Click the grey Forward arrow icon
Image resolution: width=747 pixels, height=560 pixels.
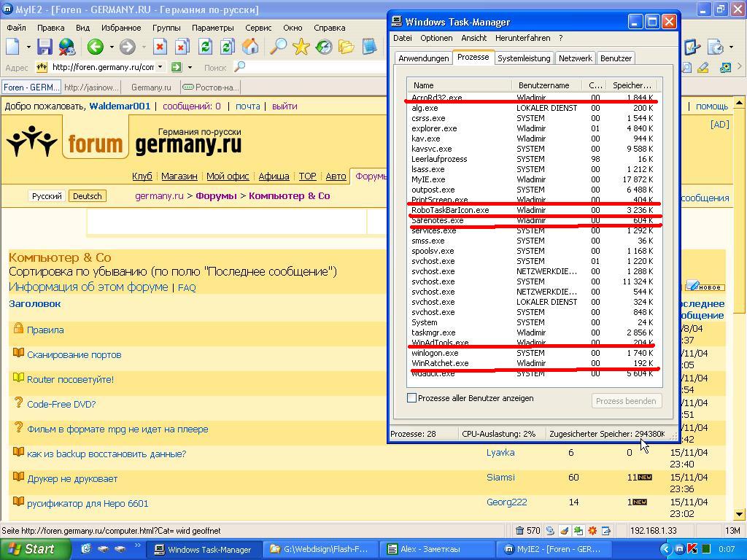click(x=127, y=47)
